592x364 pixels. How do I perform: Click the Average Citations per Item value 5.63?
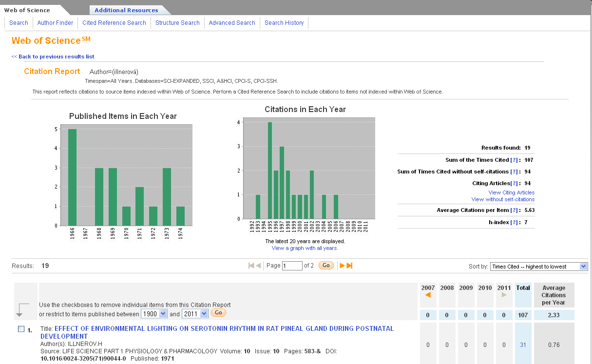tap(530, 210)
